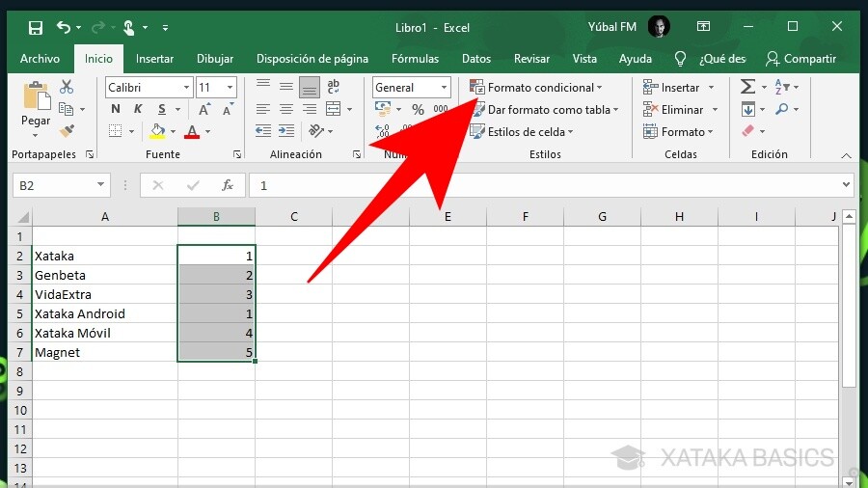Align text left

[263, 109]
